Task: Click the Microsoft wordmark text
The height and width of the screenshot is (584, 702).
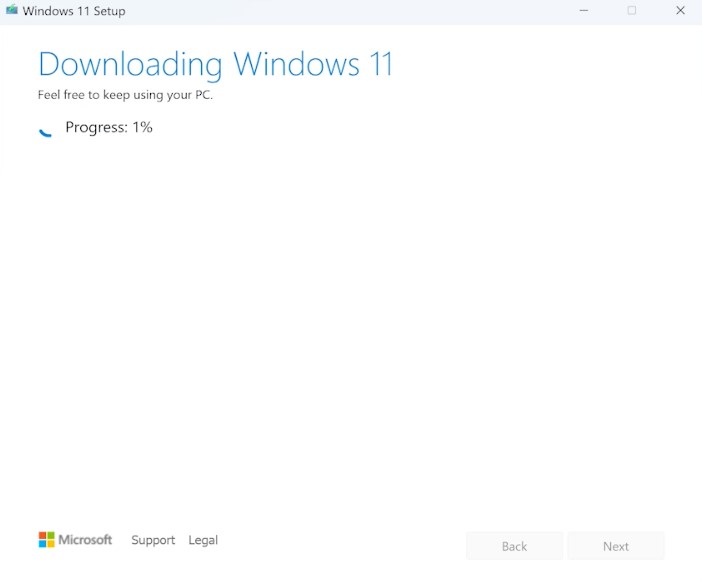Action: click(85, 540)
